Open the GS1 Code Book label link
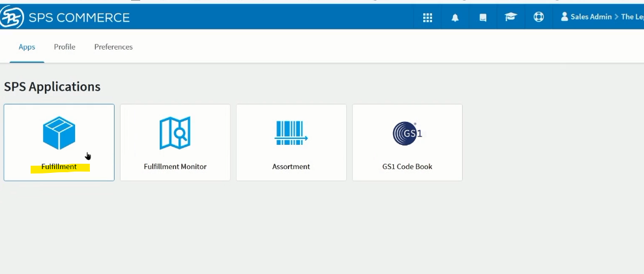This screenshot has width=644, height=274. [407, 167]
